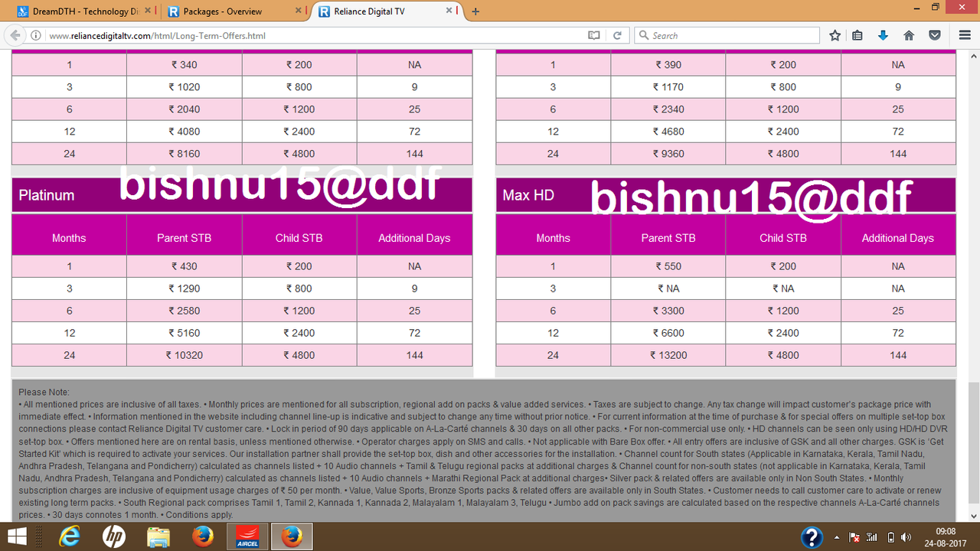This screenshot has height=551, width=980.
Task: Bookmark this page with the star icon
Action: point(835,35)
